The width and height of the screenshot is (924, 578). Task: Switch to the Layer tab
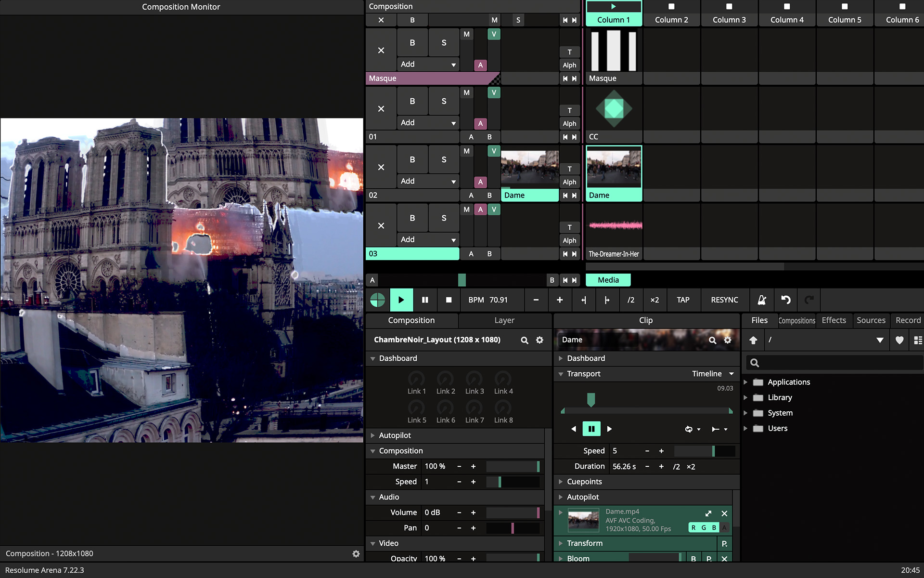(504, 320)
